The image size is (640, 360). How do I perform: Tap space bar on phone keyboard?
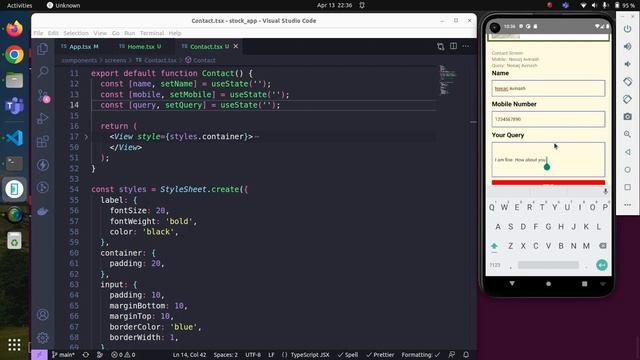point(548,265)
